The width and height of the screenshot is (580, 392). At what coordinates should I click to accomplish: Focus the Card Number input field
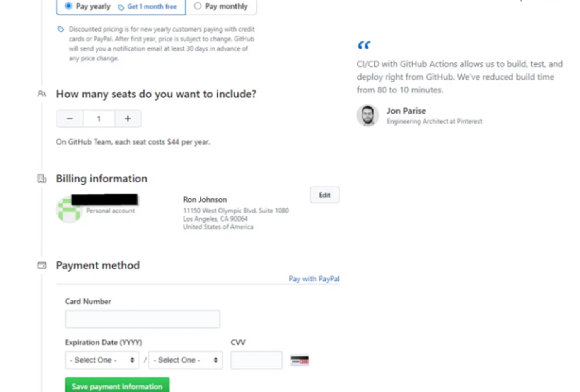143,319
